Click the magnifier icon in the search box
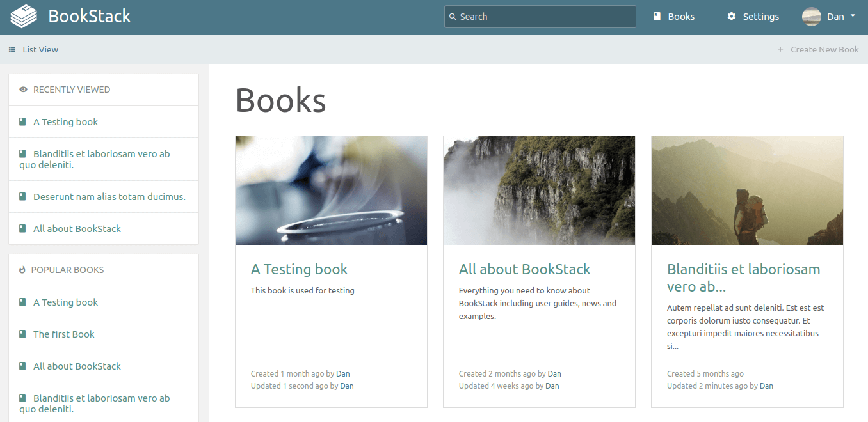Image resolution: width=868 pixels, height=422 pixels. pyautogui.click(x=453, y=17)
